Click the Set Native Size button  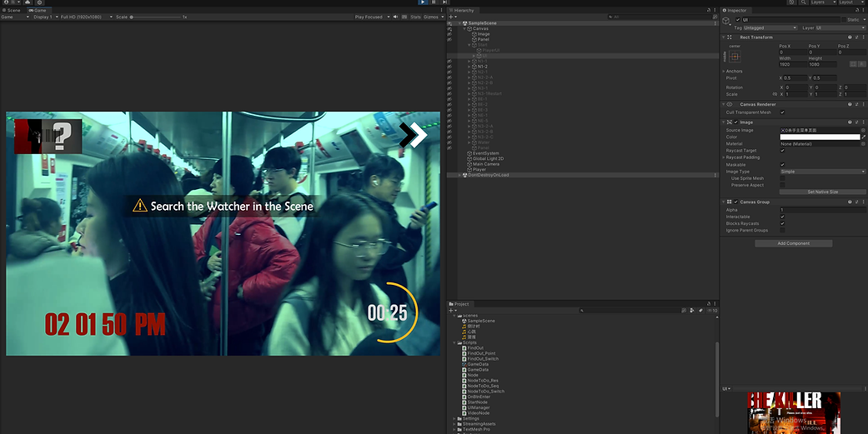click(822, 192)
